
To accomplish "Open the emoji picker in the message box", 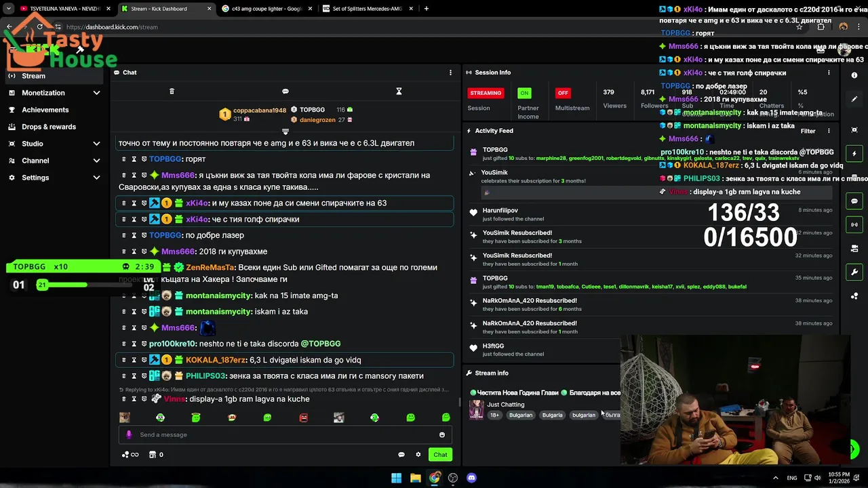I will (442, 435).
